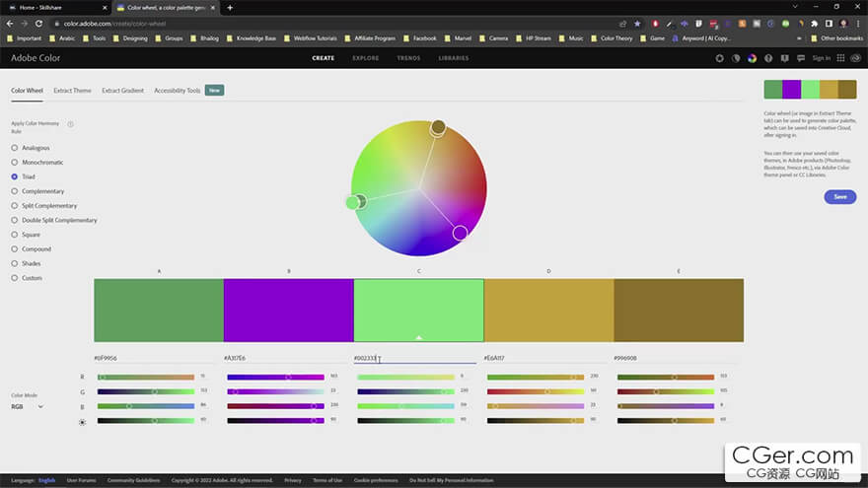Image resolution: width=868 pixels, height=488 pixels.
Task: Select the purple color swatch B
Action: (288, 310)
